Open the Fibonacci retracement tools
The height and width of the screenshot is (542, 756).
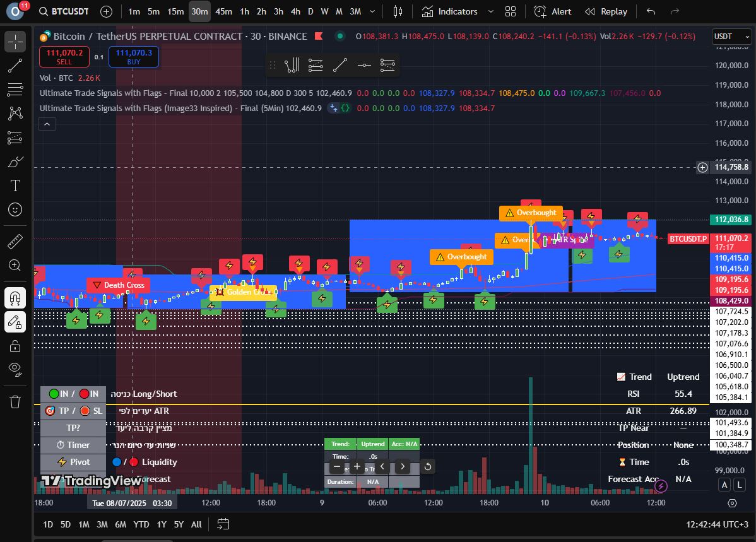pos(15,89)
